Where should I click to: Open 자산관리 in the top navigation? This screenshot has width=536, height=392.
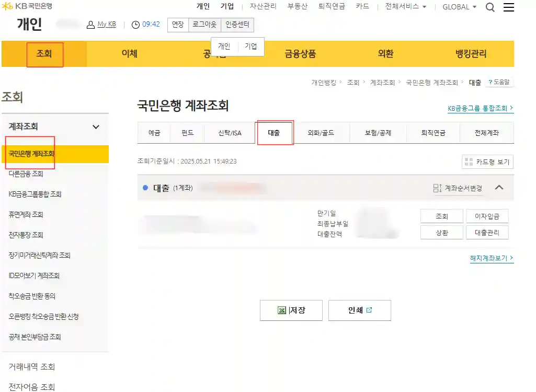tap(263, 6)
